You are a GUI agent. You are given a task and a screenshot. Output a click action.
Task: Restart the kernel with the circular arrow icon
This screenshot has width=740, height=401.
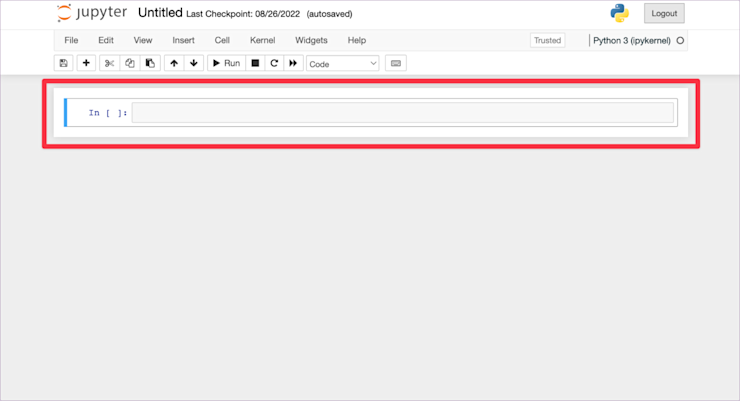(274, 63)
